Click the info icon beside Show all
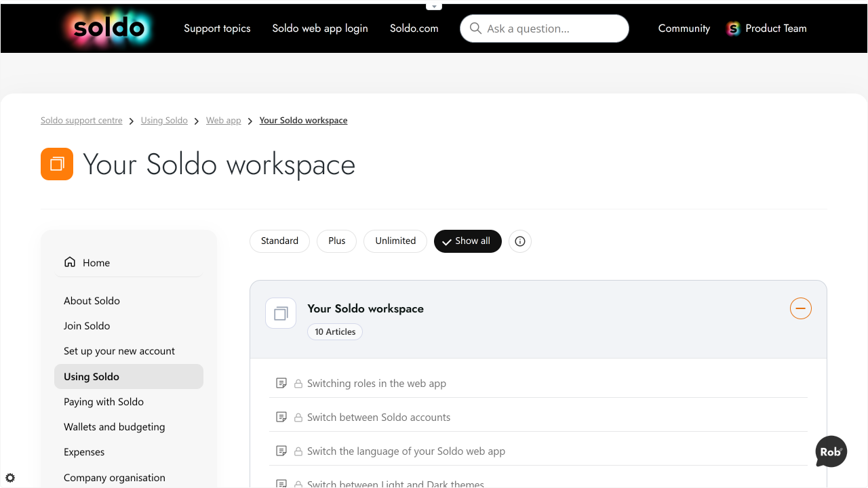This screenshot has width=868, height=488. click(x=520, y=241)
